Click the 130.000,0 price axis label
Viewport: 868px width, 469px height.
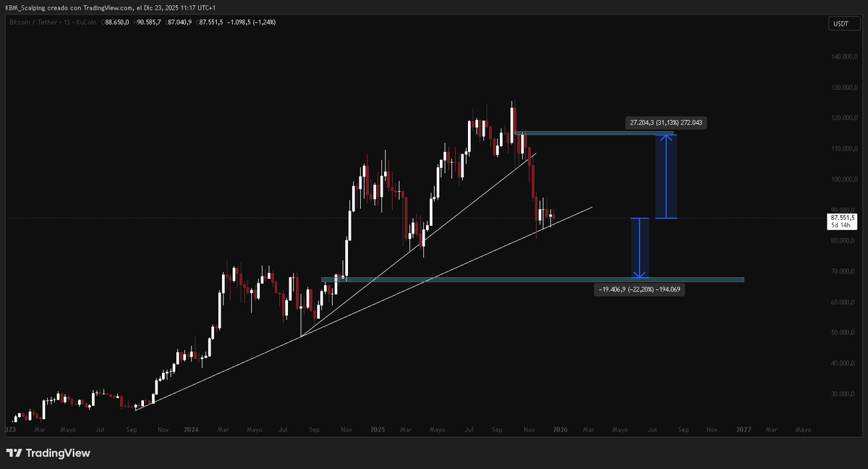(x=843, y=88)
